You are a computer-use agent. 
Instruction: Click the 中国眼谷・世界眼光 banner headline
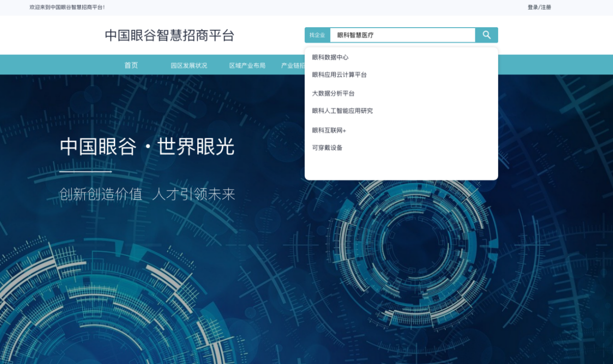(x=147, y=147)
